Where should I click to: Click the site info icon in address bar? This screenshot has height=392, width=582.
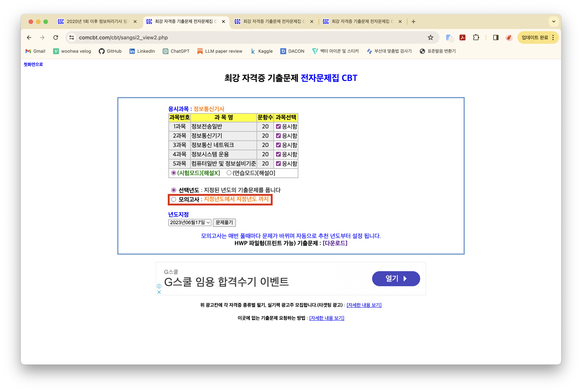(72, 37)
